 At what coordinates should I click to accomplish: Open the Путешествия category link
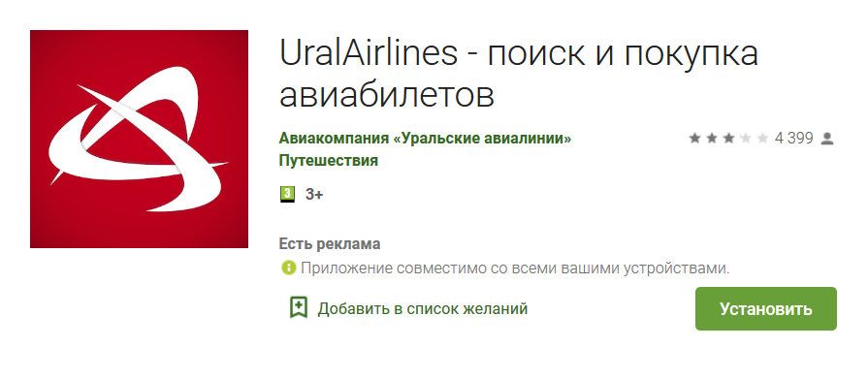pyautogui.click(x=328, y=161)
